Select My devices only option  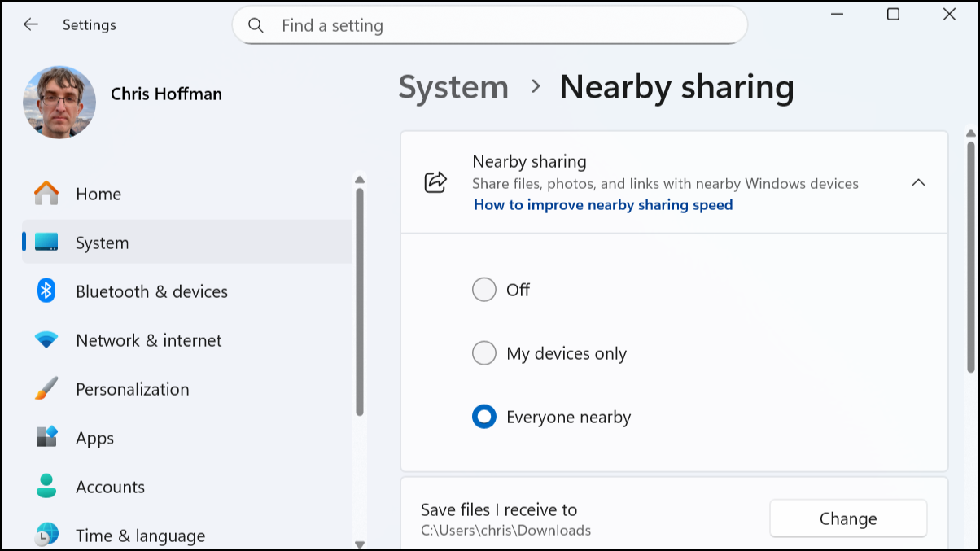484,352
